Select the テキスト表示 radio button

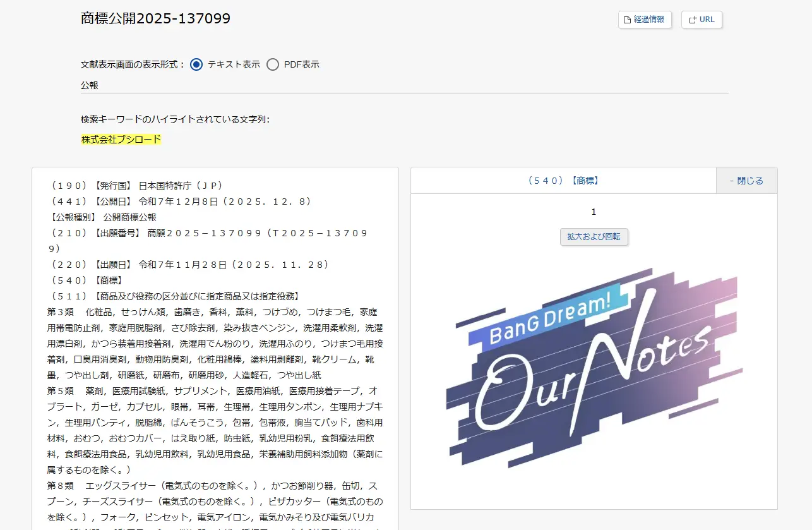click(196, 64)
